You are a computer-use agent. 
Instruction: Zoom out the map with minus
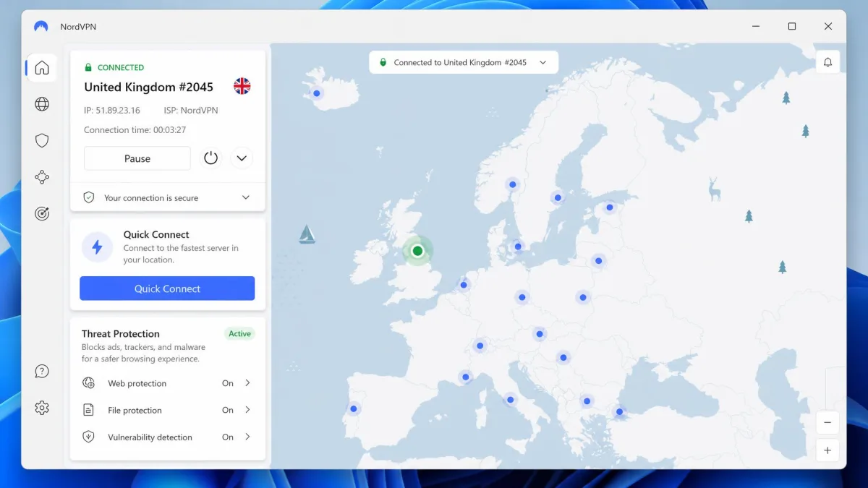(827, 422)
